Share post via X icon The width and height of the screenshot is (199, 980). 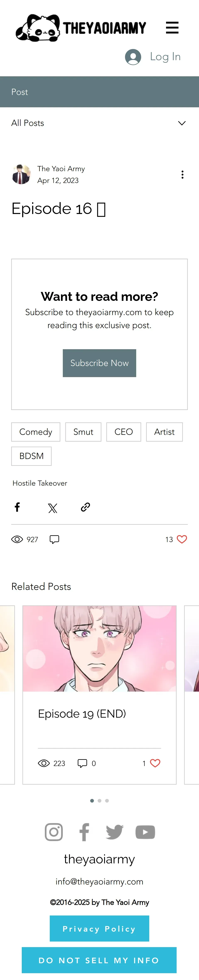click(x=53, y=508)
